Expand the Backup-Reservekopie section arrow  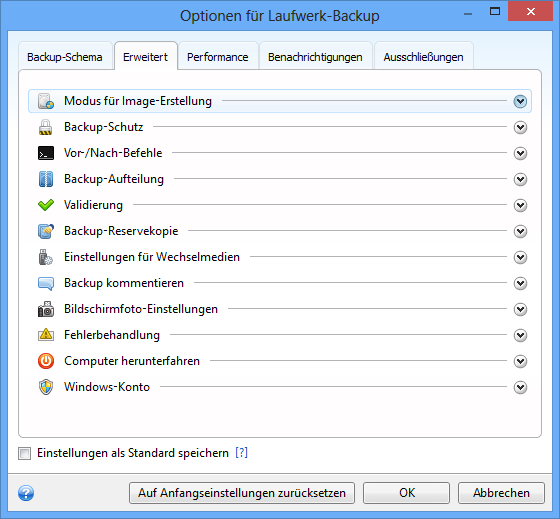click(520, 231)
